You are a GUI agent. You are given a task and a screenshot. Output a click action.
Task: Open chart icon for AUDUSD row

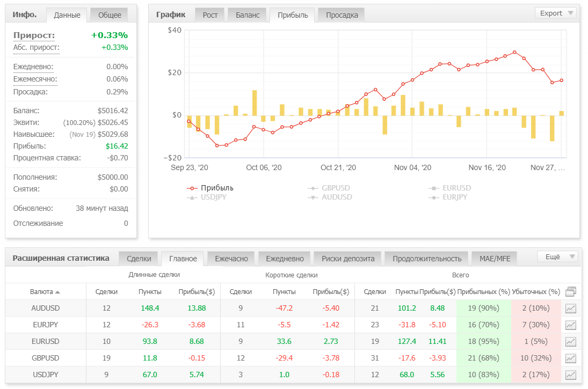pyautogui.click(x=570, y=309)
